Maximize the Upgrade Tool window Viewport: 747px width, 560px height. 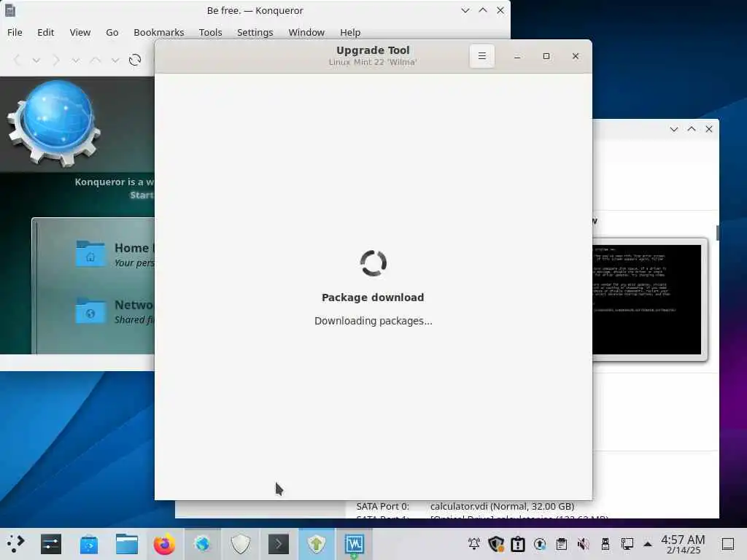tap(546, 56)
